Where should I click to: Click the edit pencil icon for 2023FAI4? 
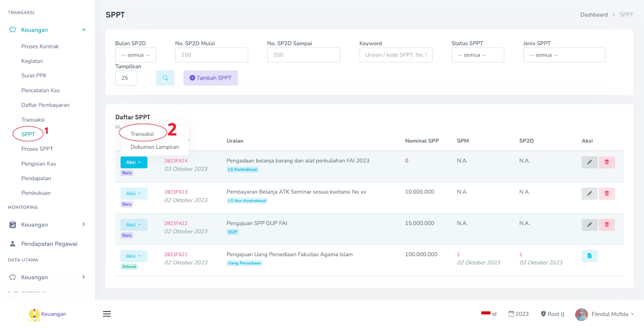[x=589, y=162]
